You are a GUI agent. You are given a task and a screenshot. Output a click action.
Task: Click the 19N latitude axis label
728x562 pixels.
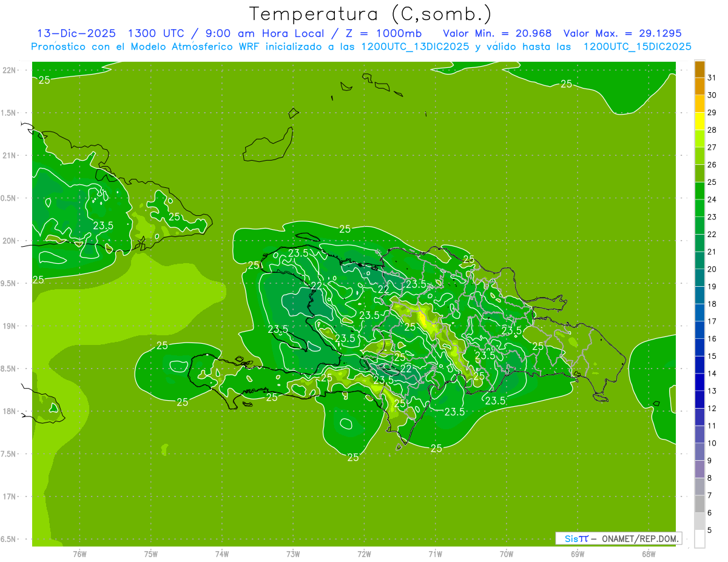coord(9,326)
